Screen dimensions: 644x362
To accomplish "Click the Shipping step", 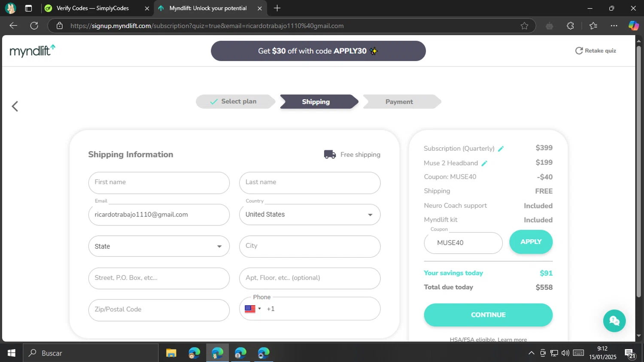I will tap(319, 102).
